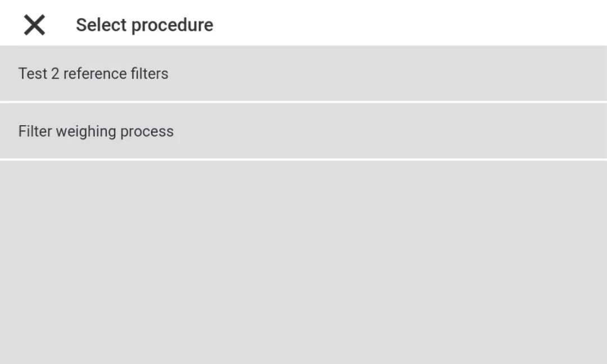The height and width of the screenshot is (364, 607).
Task: Close the Select procedure dialog
Action: [34, 25]
